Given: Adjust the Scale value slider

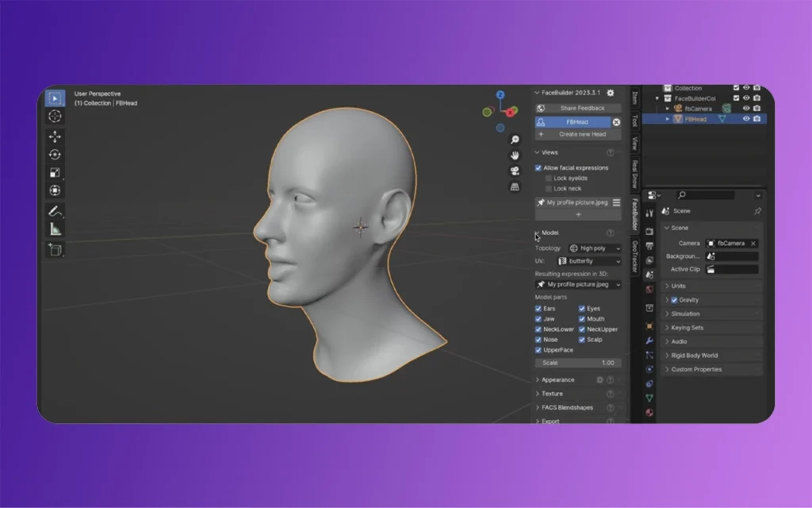Looking at the screenshot, I should pyautogui.click(x=577, y=363).
